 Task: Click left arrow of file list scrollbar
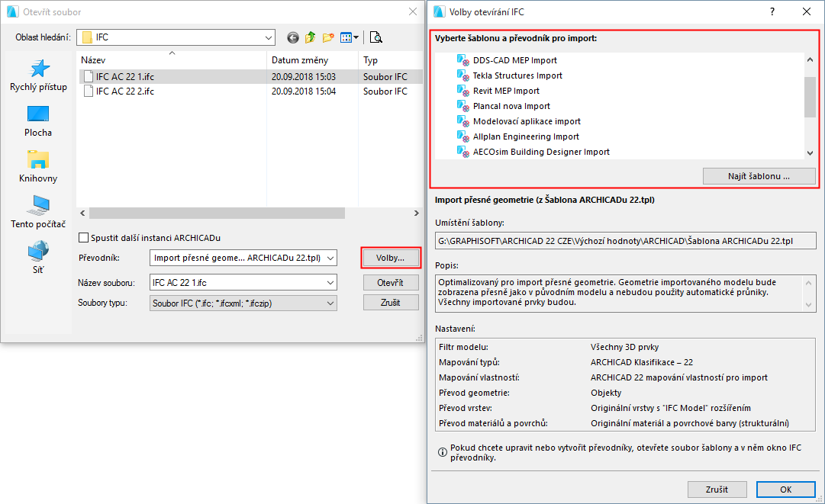pyautogui.click(x=82, y=213)
